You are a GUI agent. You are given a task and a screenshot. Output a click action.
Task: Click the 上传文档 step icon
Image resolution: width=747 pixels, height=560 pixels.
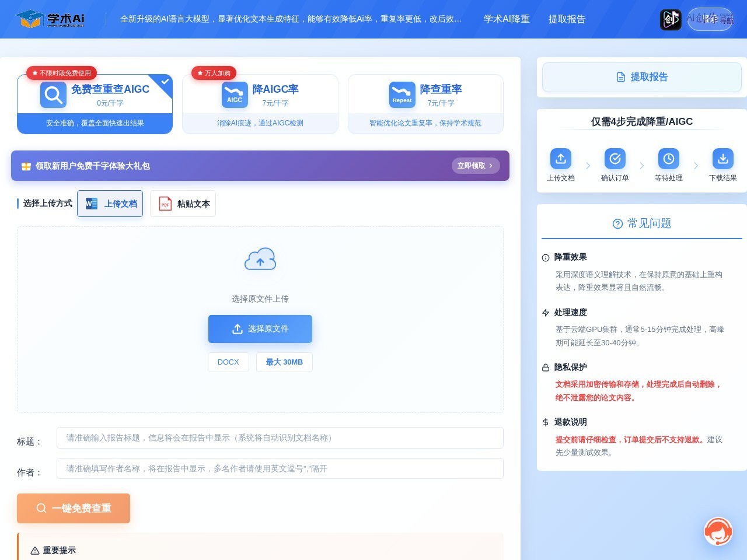(561, 159)
